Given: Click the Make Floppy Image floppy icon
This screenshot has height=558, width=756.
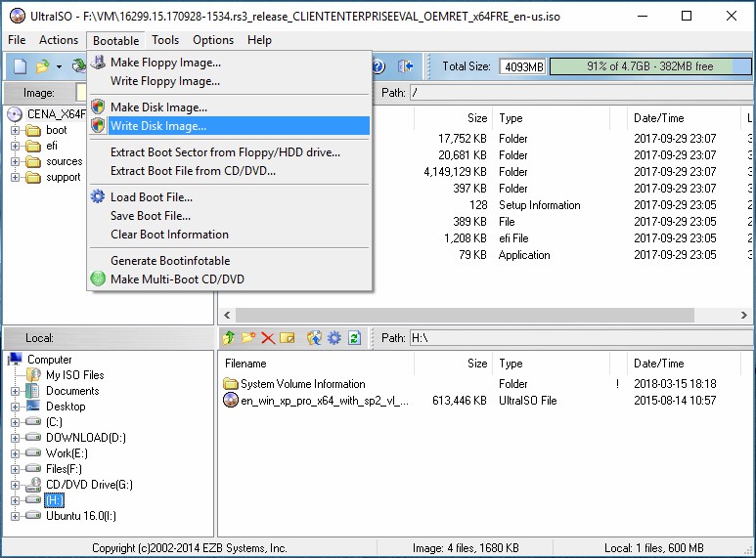Looking at the screenshot, I should tap(98, 63).
